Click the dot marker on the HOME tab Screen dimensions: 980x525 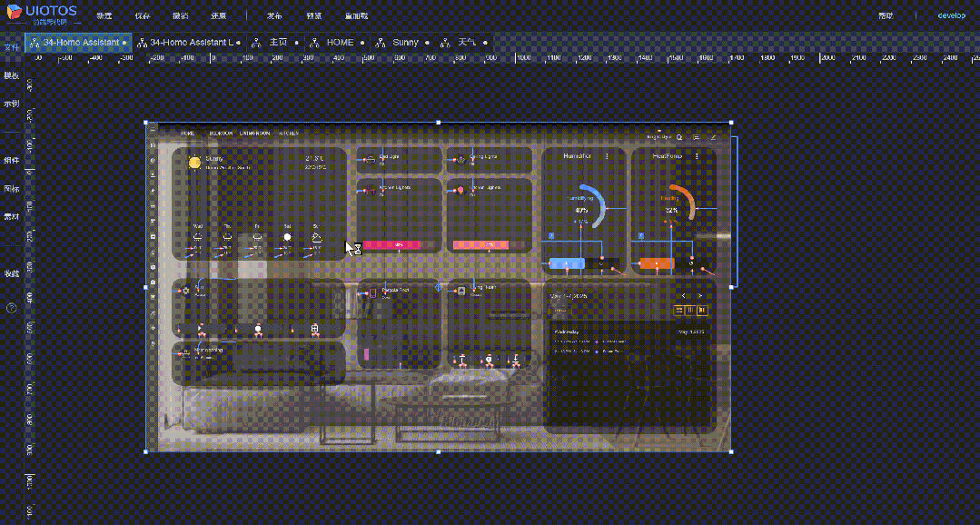click(361, 43)
